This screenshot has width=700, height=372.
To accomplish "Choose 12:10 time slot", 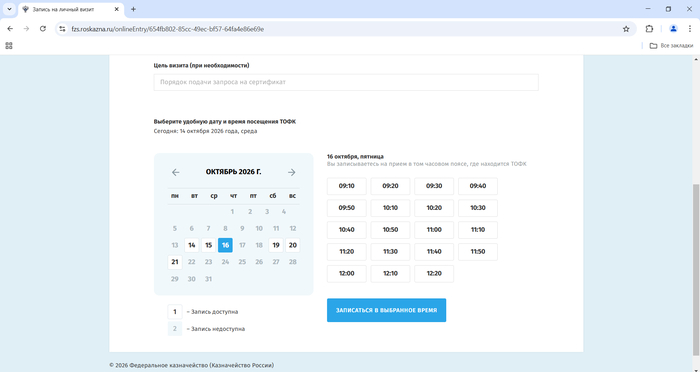I will (390, 274).
